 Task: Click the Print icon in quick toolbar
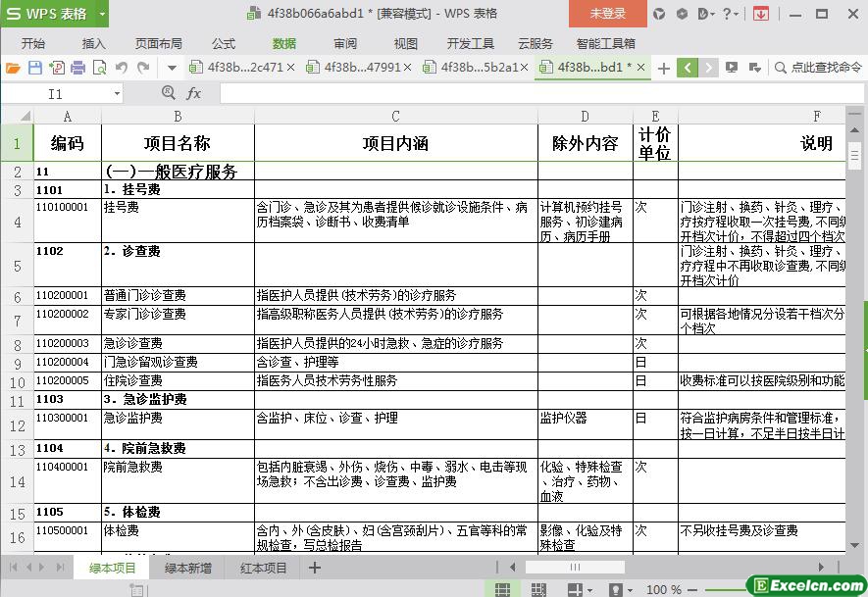77,68
